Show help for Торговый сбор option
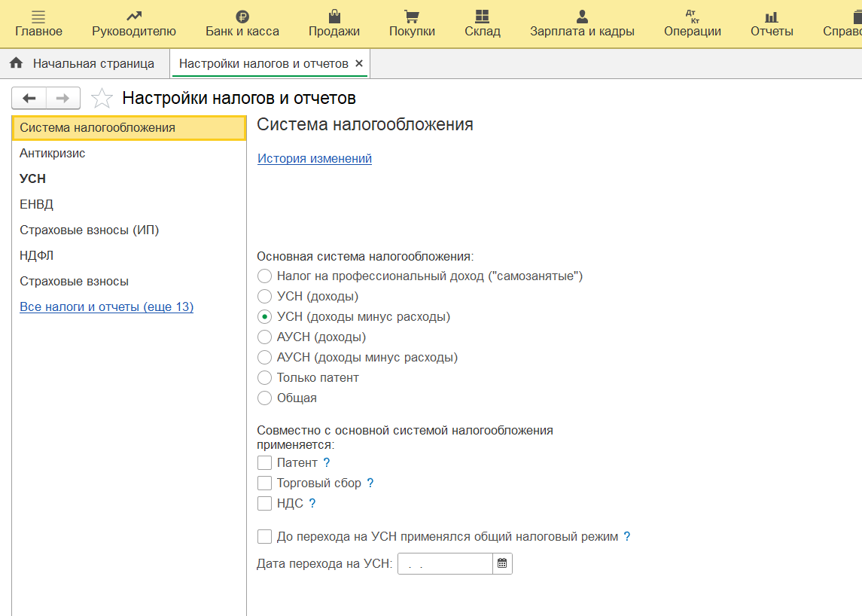 [x=370, y=483]
